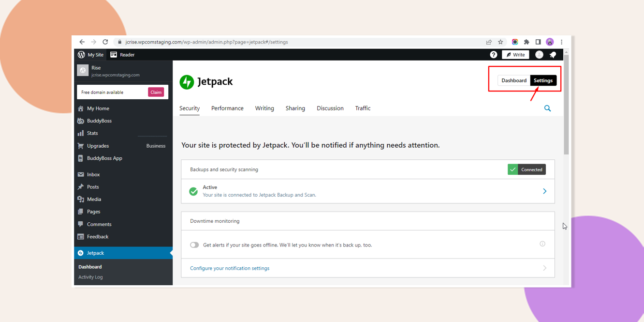Click the WordPress logo My Site button
This screenshot has width=644, height=322.
[x=90, y=55]
